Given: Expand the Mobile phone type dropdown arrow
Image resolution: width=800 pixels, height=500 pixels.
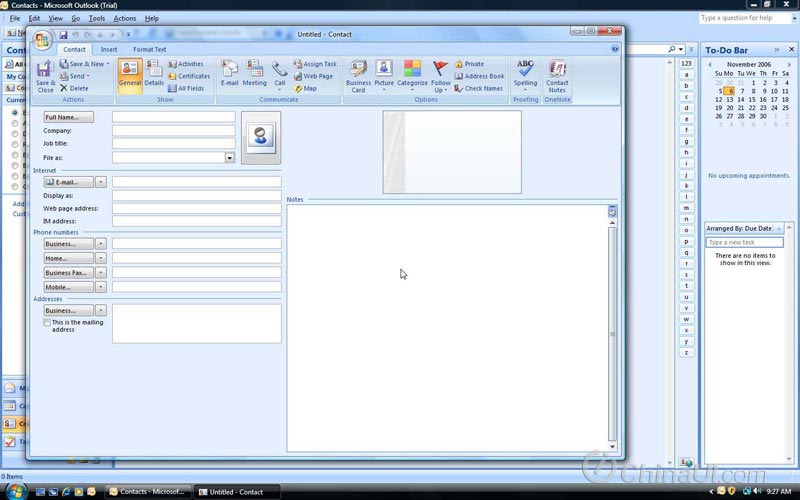Looking at the screenshot, I should [x=101, y=287].
